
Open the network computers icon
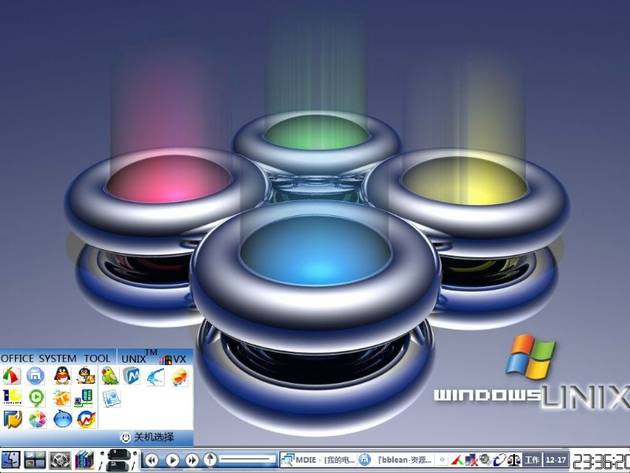(84, 397)
